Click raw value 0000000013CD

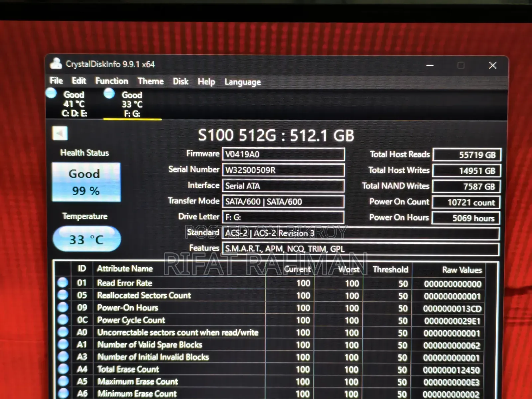(452, 309)
